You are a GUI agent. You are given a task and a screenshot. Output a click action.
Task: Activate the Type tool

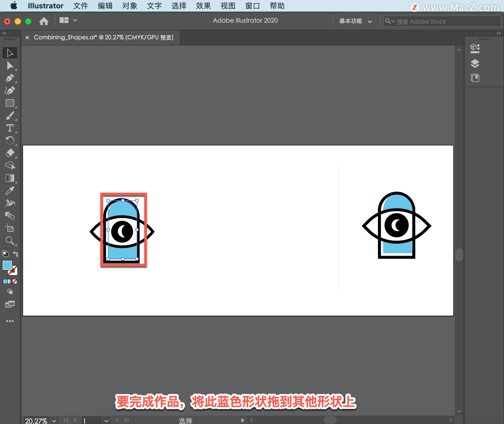point(10,128)
